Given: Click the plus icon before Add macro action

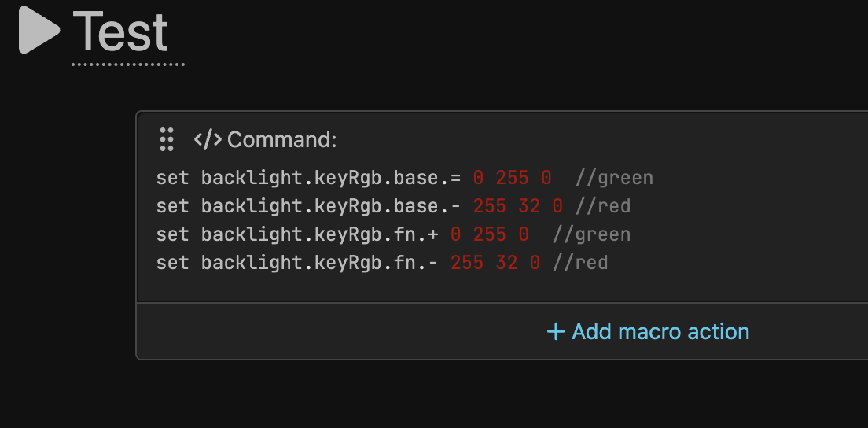Looking at the screenshot, I should (556, 331).
